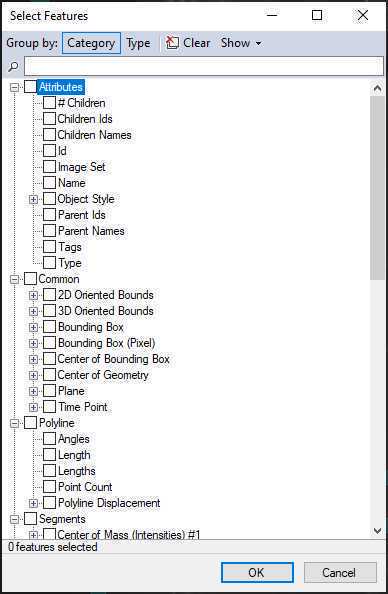
Task: Confirm selection with OK button
Action: coord(257,572)
